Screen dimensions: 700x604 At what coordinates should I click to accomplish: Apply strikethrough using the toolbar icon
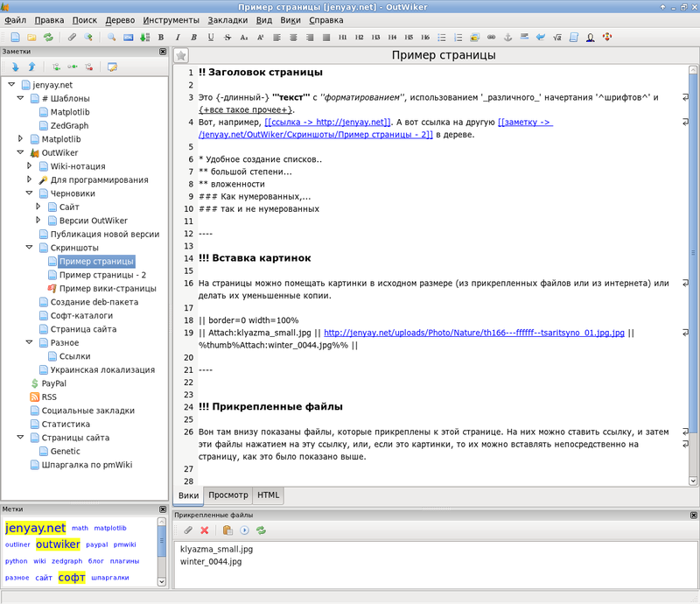tap(227, 38)
